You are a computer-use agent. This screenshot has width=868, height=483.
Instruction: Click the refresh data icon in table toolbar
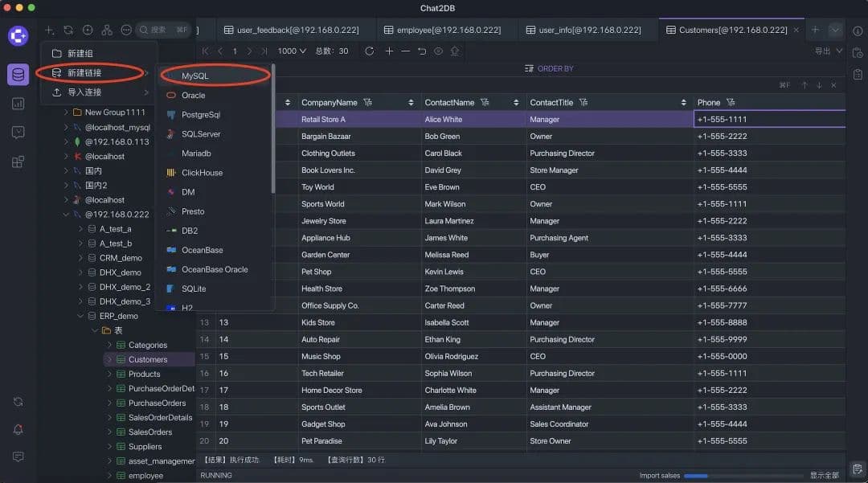369,51
